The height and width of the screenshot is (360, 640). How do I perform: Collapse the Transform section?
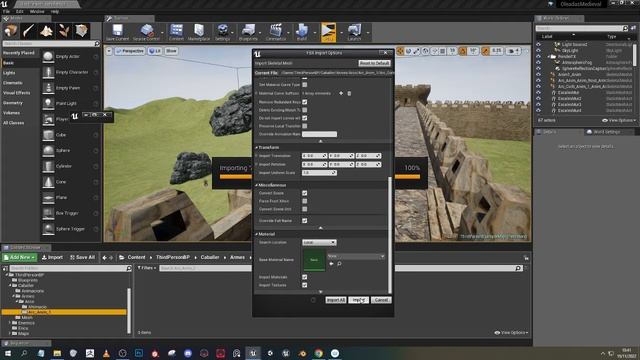coord(257,147)
